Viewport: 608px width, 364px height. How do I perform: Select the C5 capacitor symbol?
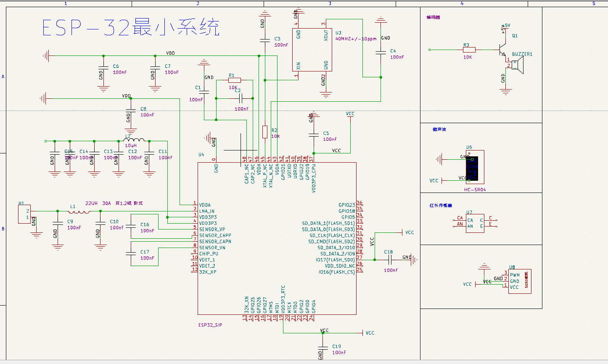point(313,135)
